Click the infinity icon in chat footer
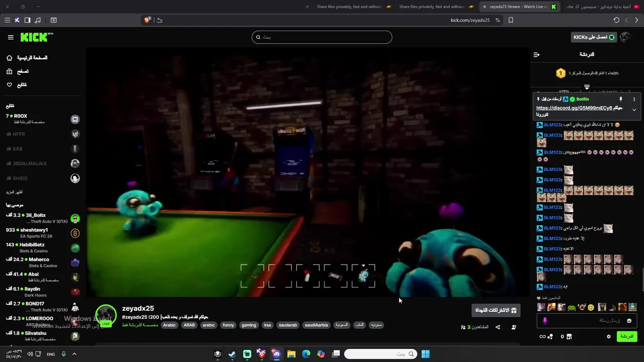The height and width of the screenshot is (362, 644). coord(542,336)
